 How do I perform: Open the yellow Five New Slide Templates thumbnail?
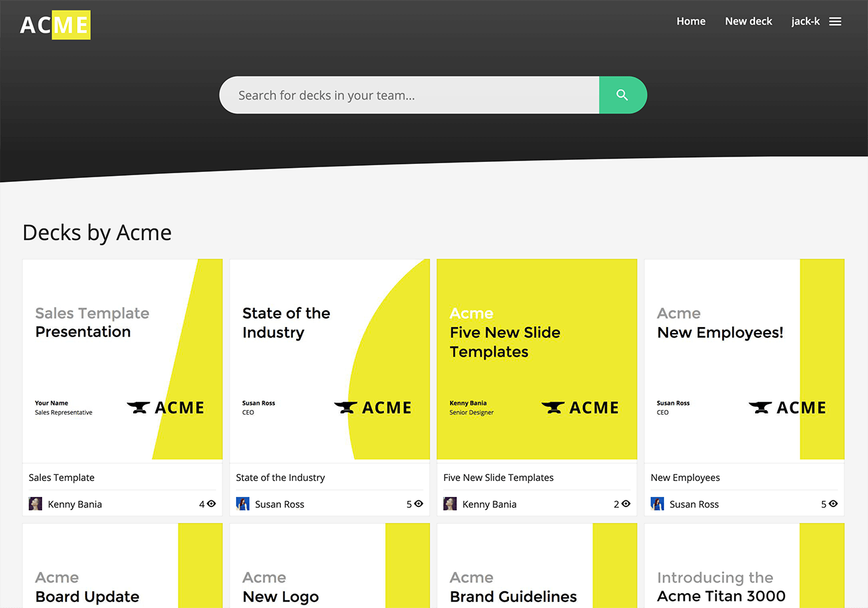coord(537,359)
